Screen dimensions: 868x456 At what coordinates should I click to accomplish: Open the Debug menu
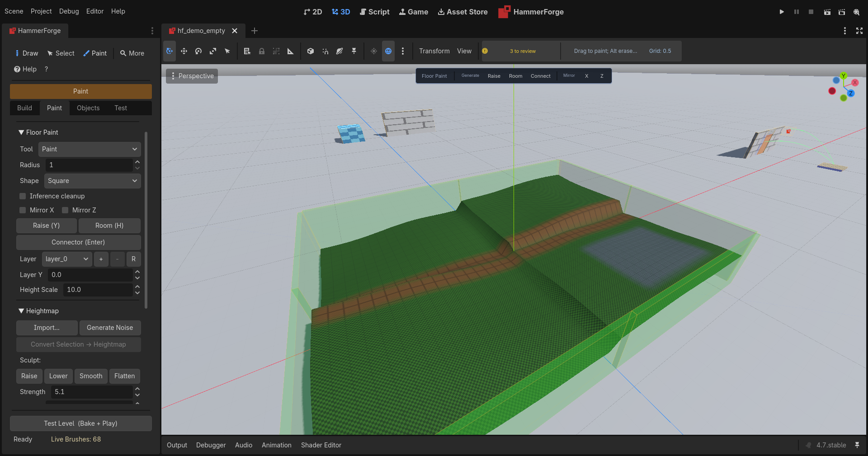69,11
